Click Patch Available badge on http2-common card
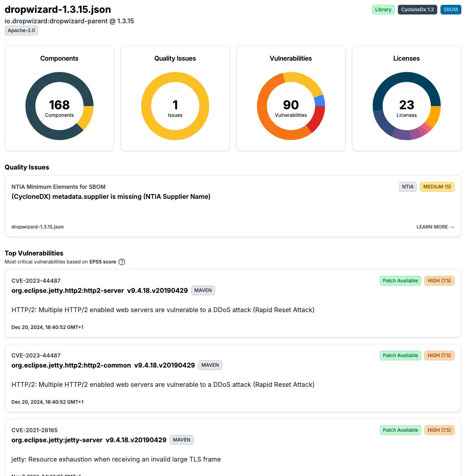The width and height of the screenshot is (465, 476). tap(400, 355)
